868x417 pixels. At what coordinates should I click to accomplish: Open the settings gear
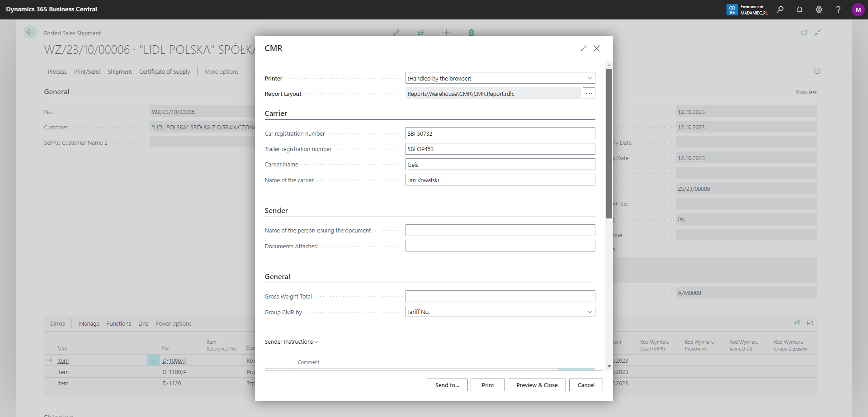click(819, 9)
